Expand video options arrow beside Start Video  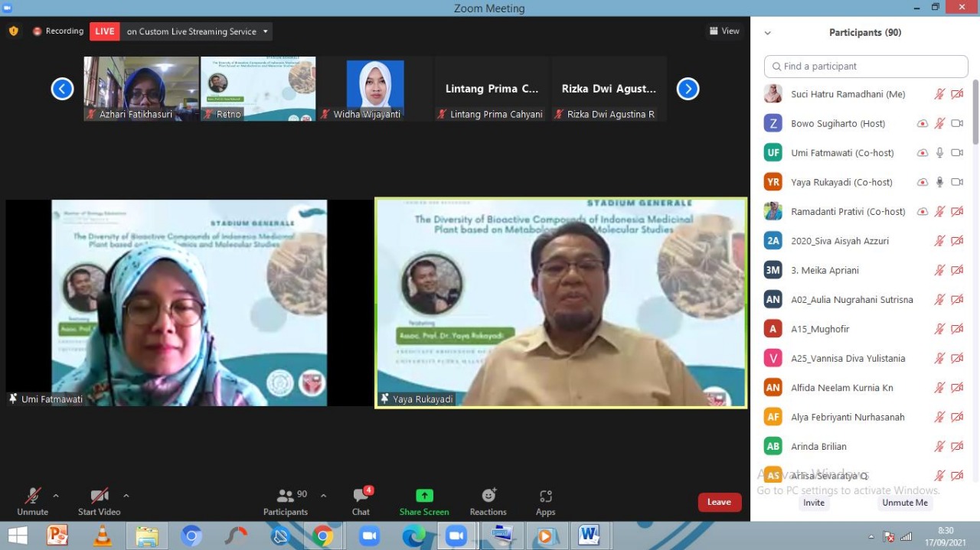tap(126, 496)
